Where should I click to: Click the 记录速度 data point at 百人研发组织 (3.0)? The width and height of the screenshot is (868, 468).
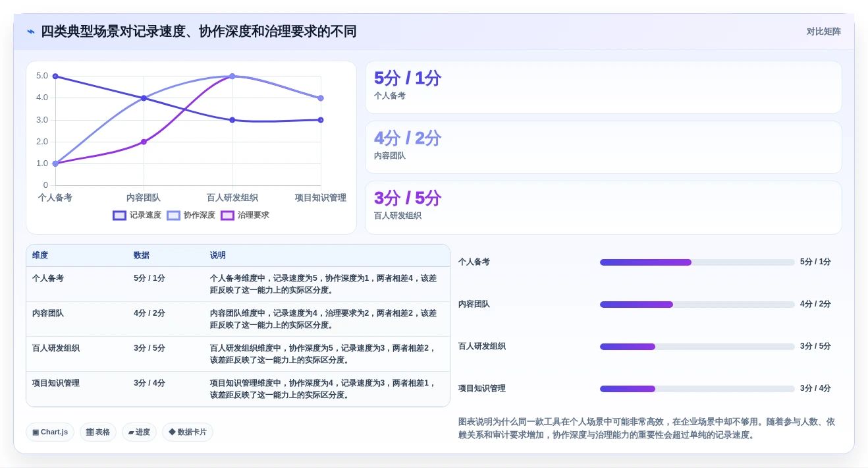click(x=232, y=120)
